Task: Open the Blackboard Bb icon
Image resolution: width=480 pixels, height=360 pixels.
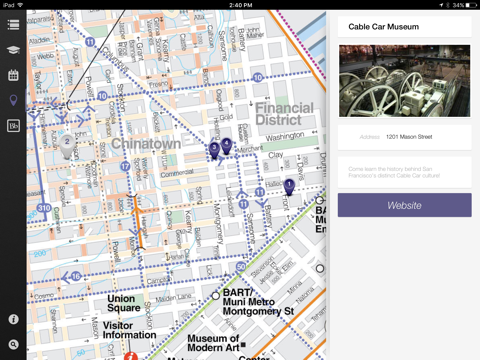Action: (13, 126)
